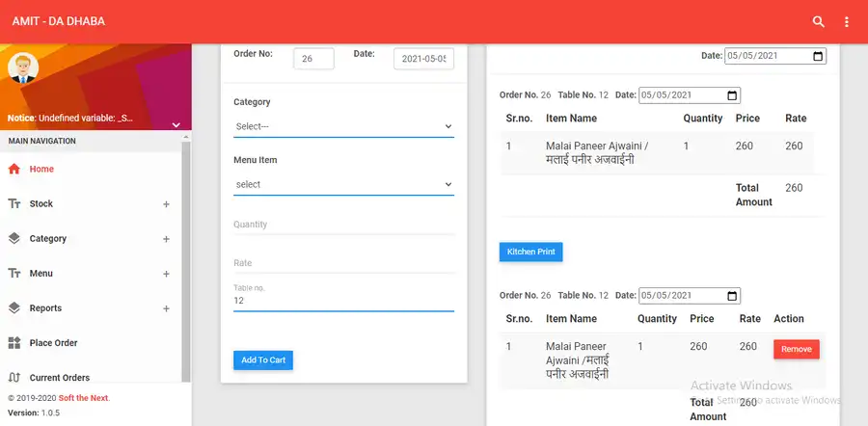The height and width of the screenshot is (426, 868).
Task: Click the user avatar picture
Action: point(21,68)
